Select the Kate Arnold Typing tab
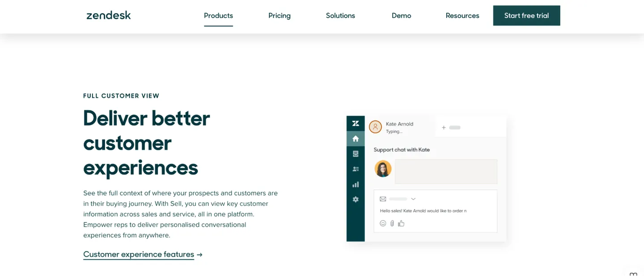Screen dimensions: 644x276 coord(400,127)
